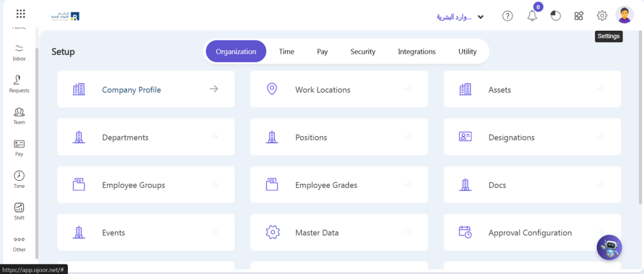Open the Company Profile card
Image resolution: width=644 pixels, height=274 pixels.
click(146, 89)
